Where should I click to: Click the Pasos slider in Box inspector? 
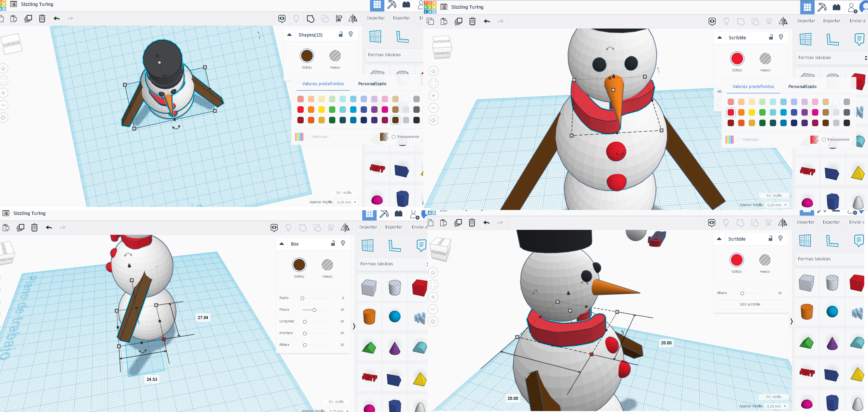coord(314,310)
